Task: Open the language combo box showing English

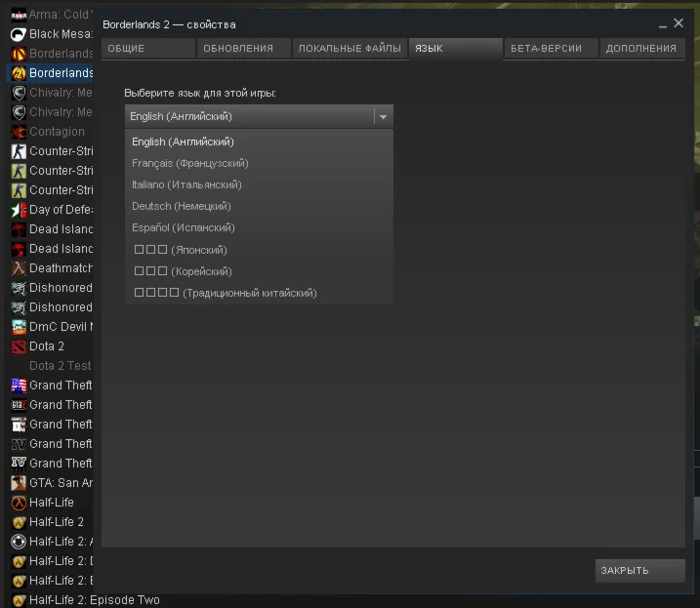Action: (259, 116)
